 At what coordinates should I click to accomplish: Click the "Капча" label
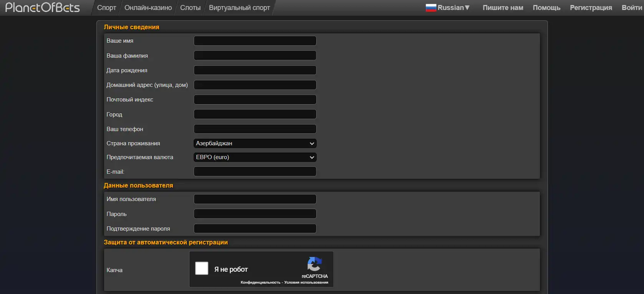(x=115, y=270)
